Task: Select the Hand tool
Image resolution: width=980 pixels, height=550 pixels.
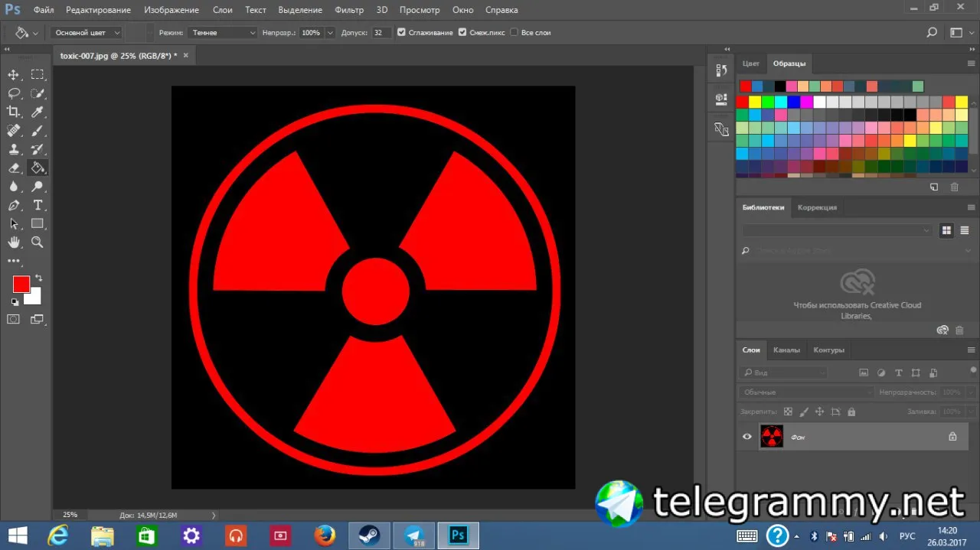Action: 14,242
